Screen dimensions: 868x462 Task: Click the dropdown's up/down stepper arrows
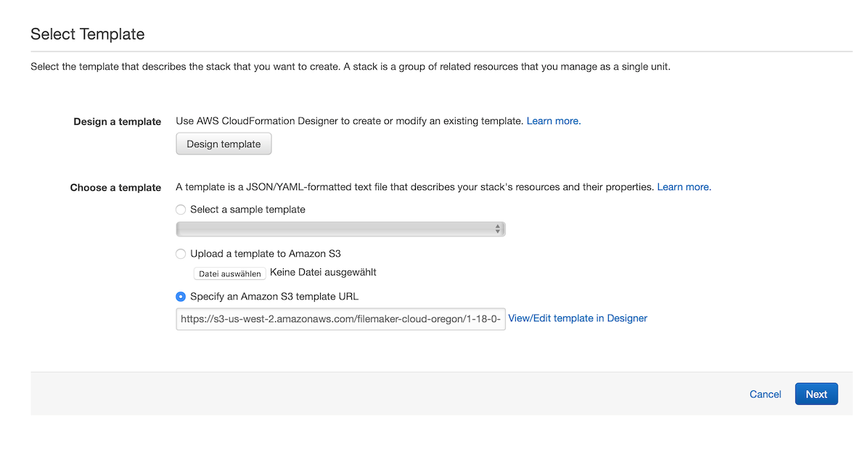click(498, 228)
